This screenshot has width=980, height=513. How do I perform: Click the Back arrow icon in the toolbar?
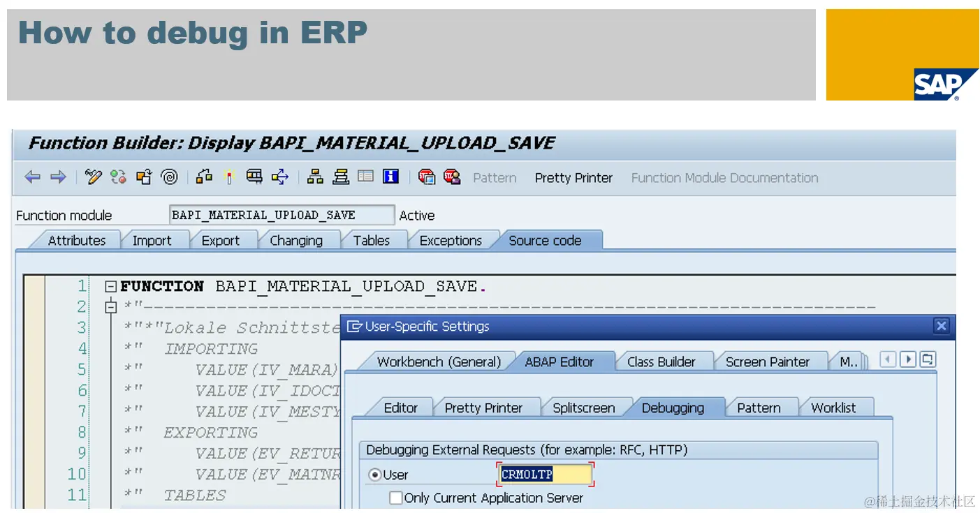[32, 177]
